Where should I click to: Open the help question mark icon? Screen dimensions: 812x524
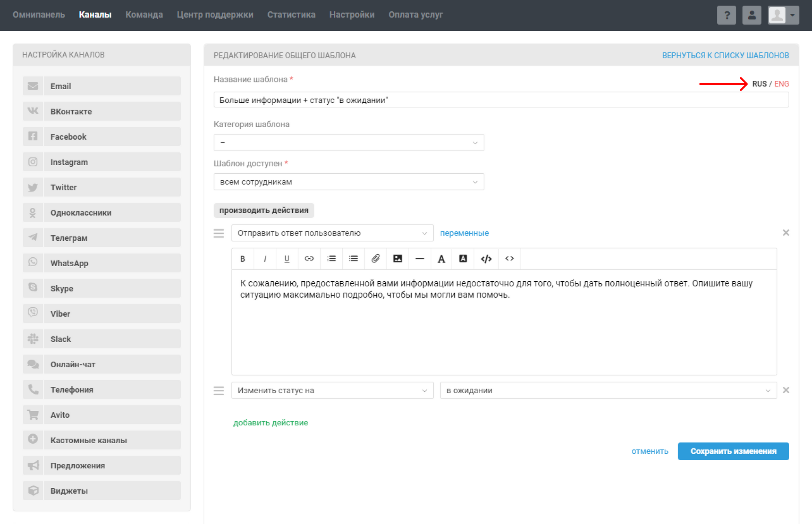pos(726,15)
